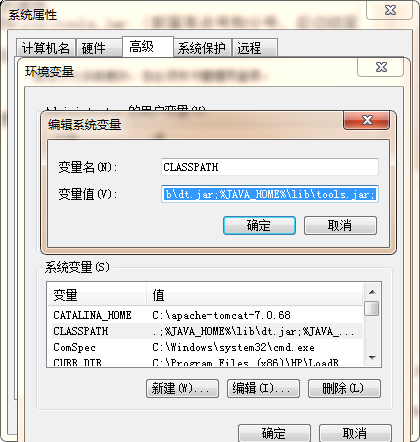Click the 变量 column header
420x442 pixels.
97,295
